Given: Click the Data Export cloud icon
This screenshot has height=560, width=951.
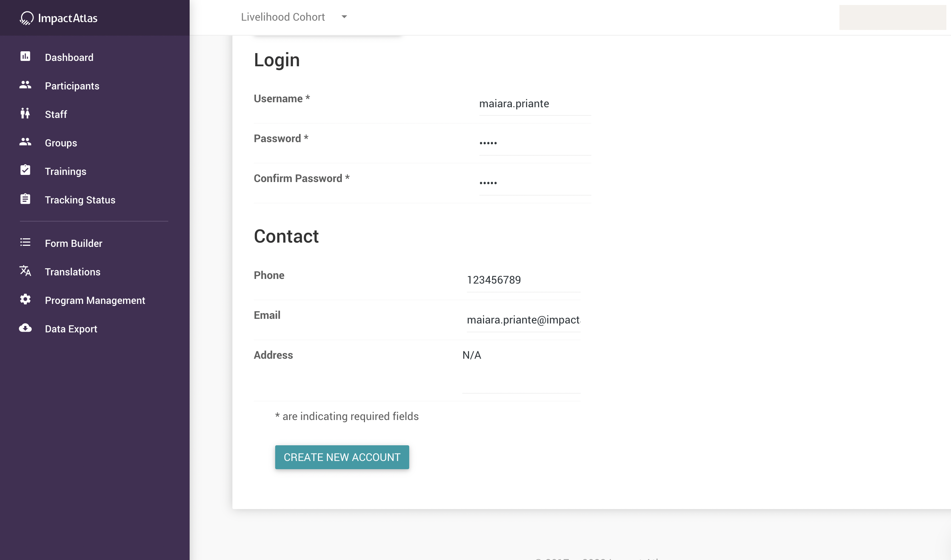Looking at the screenshot, I should pos(25,328).
